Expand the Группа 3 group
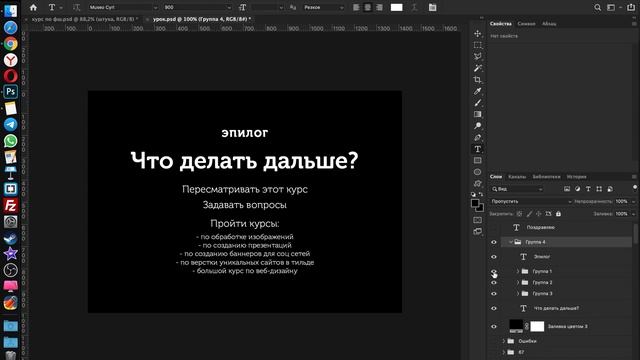The height and width of the screenshot is (360, 640). tap(518, 293)
